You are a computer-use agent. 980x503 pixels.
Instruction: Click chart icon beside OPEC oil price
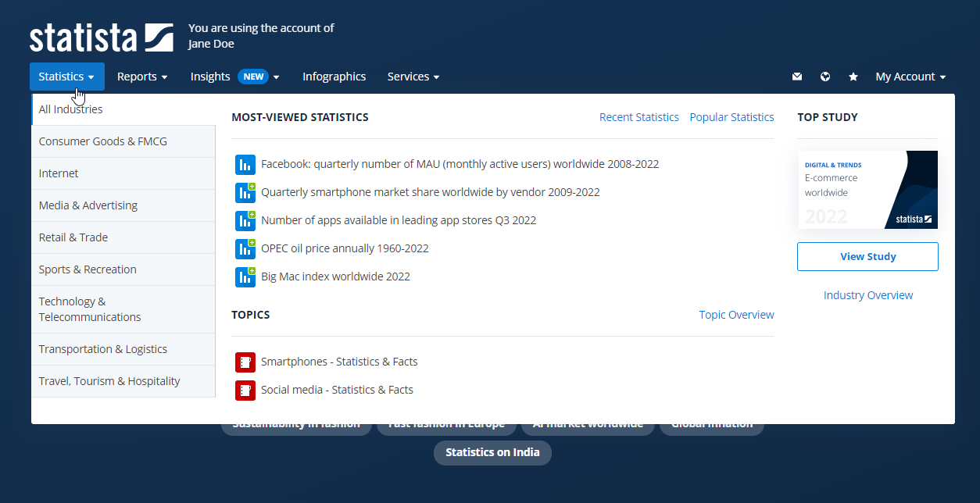tap(245, 249)
